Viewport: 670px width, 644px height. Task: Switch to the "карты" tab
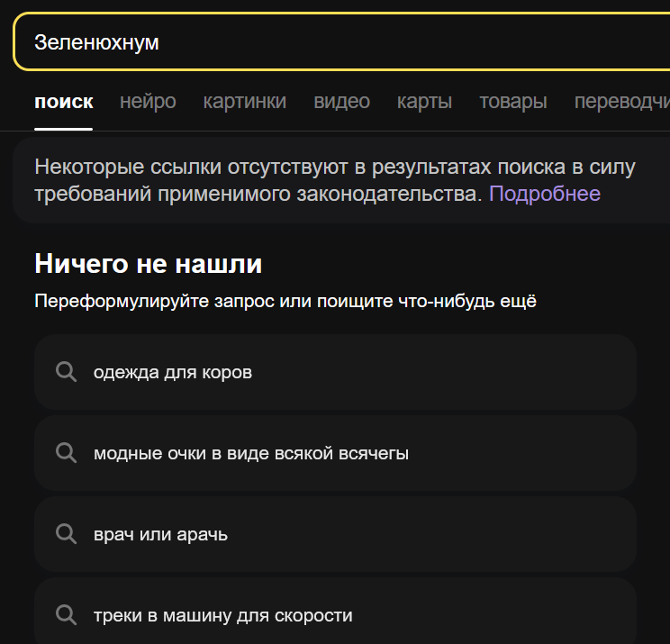tap(424, 102)
